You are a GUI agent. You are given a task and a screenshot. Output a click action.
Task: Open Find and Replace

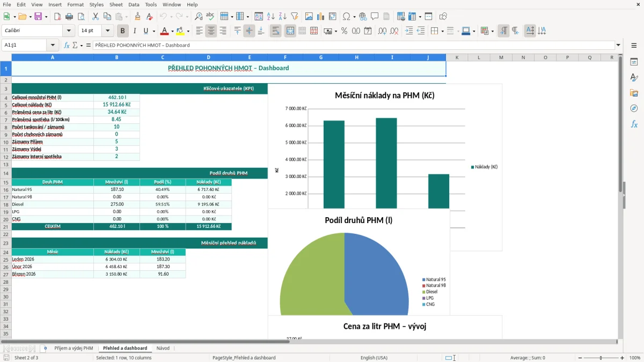(x=199, y=17)
